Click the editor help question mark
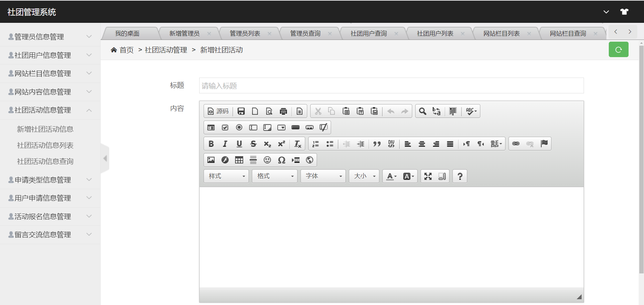This screenshot has width=644, height=305. [460, 176]
